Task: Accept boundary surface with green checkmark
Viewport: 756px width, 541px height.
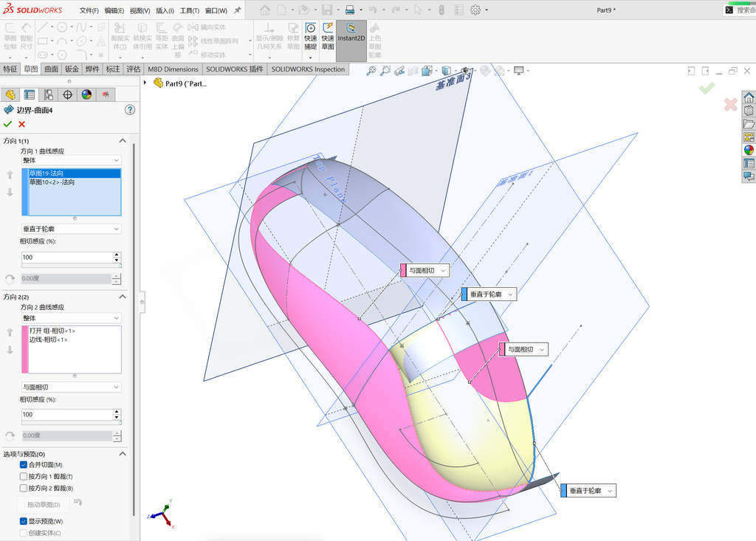Action: point(7,125)
